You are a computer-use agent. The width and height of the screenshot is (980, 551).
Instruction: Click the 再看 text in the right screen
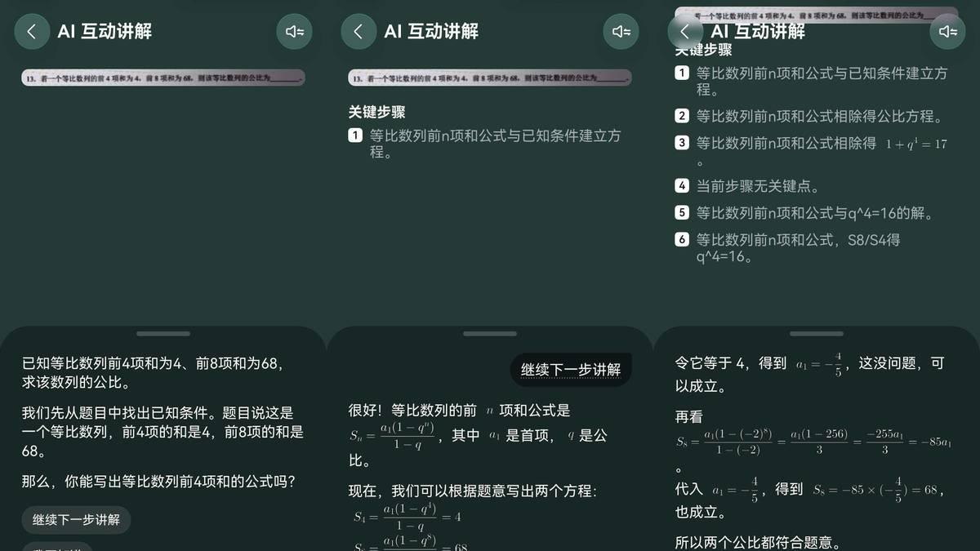[x=688, y=417]
